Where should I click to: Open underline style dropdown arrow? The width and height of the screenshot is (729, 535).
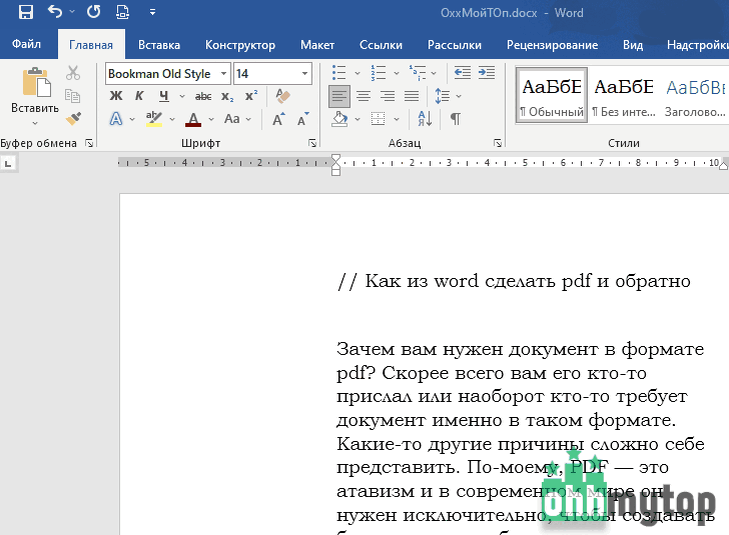(182, 96)
